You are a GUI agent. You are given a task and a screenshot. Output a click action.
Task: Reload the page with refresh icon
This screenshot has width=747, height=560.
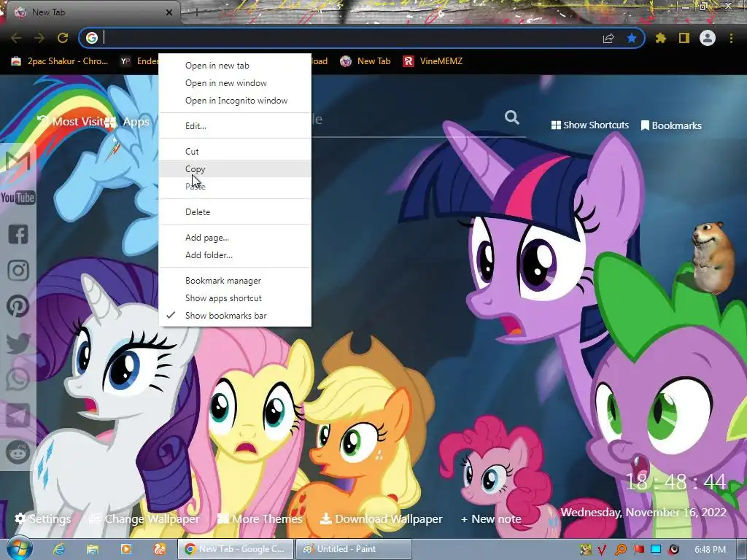[x=63, y=38]
